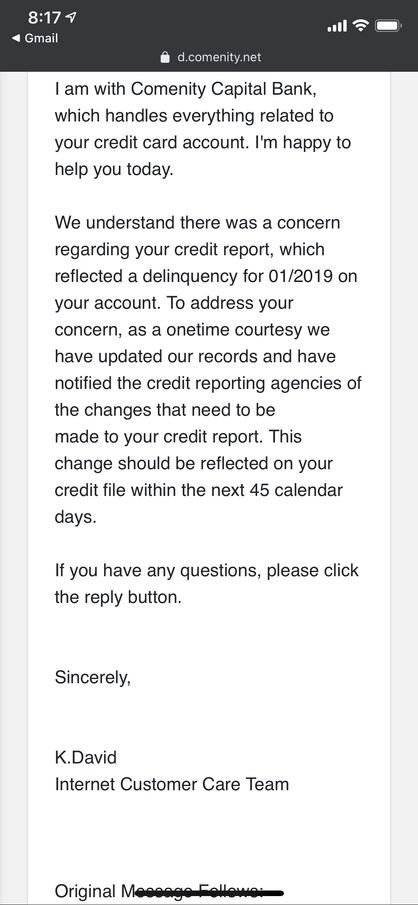Tap the "Internet Customer Care Team" line

[x=171, y=784]
